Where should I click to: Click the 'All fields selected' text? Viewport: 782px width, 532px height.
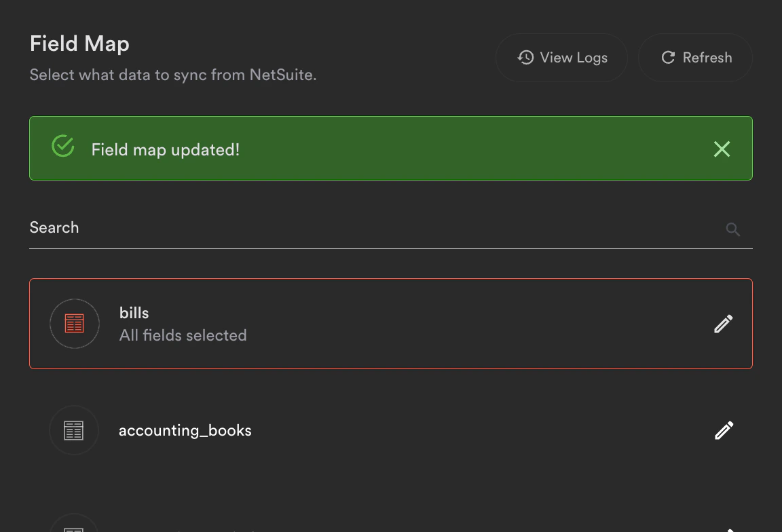pos(183,336)
